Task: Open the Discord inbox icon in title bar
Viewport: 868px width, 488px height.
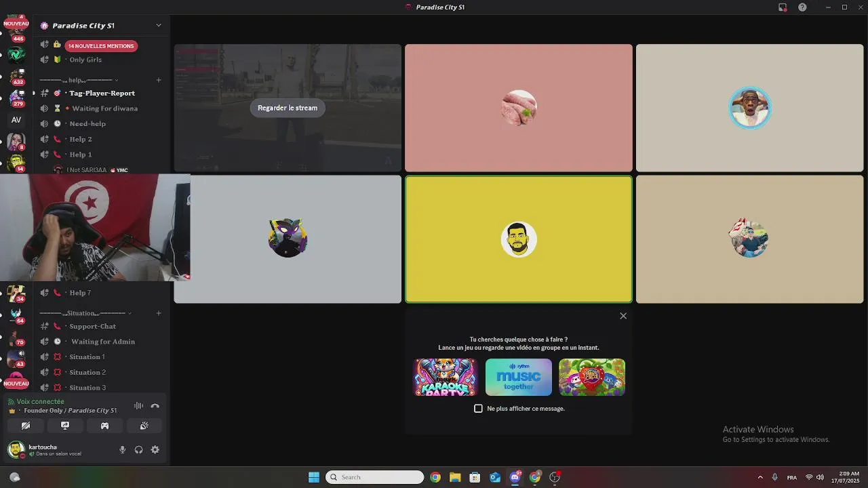Action: pyautogui.click(x=783, y=7)
